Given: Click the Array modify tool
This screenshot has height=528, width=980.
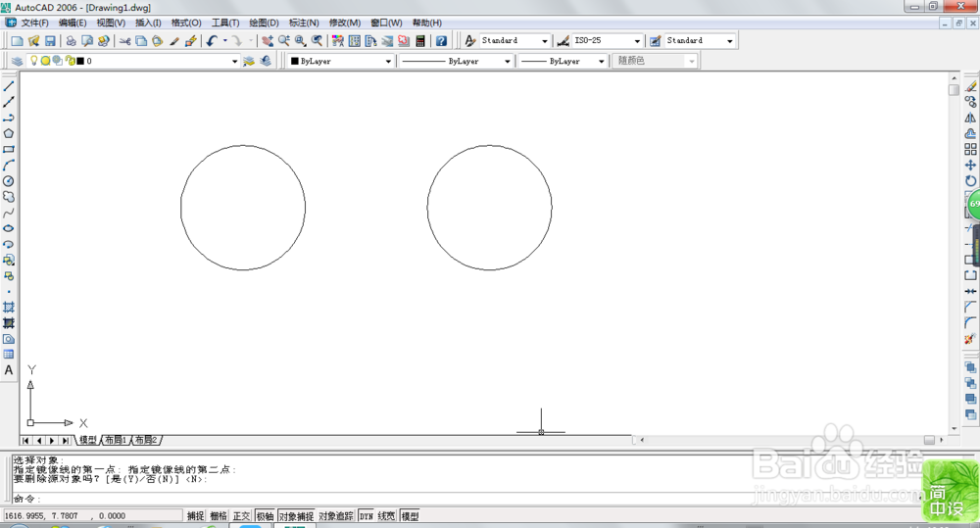Looking at the screenshot, I should [x=970, y=149].
